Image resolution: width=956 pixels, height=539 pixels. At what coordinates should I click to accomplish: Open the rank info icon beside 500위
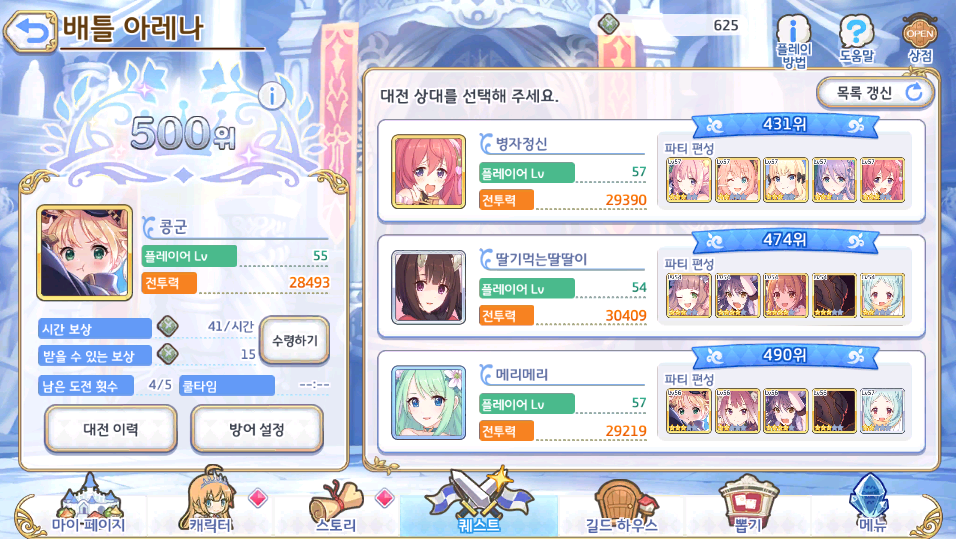[272, 96]
